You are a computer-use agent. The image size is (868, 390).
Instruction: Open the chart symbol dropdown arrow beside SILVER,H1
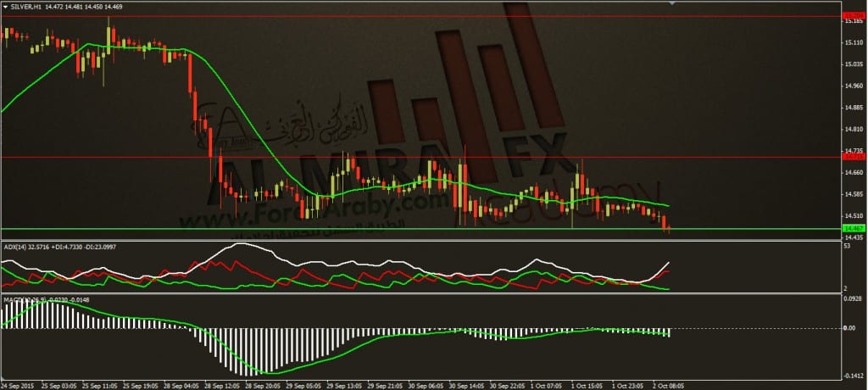pyautogui.click(x=6, y=7)
